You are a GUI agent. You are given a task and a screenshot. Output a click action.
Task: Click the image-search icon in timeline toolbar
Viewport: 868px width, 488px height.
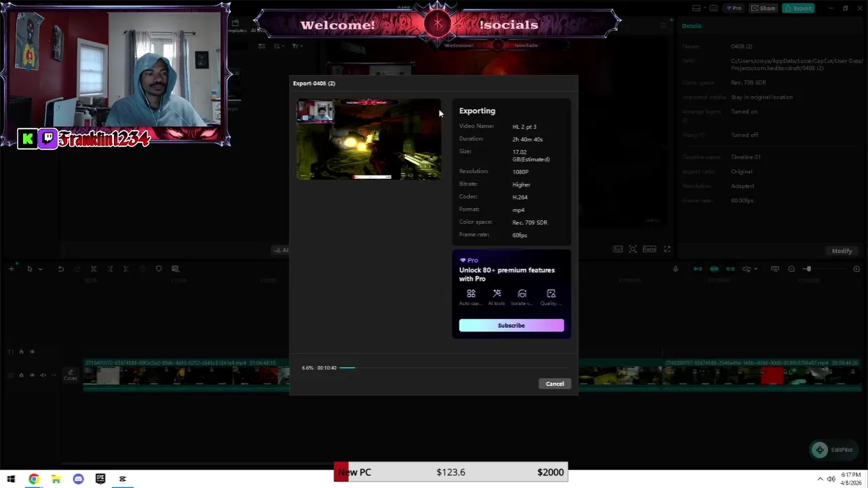pos(175,269)
